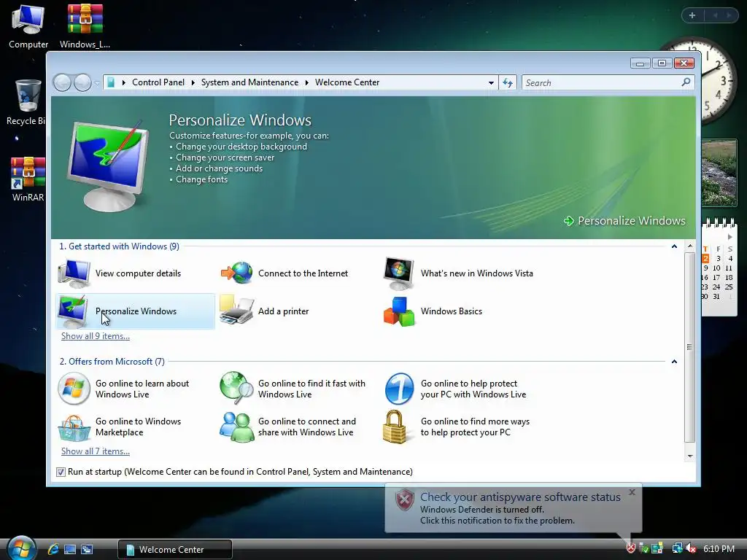Click Show all 7 items link
This screenshot has width=747, height=560.
[x=96, y=451]
